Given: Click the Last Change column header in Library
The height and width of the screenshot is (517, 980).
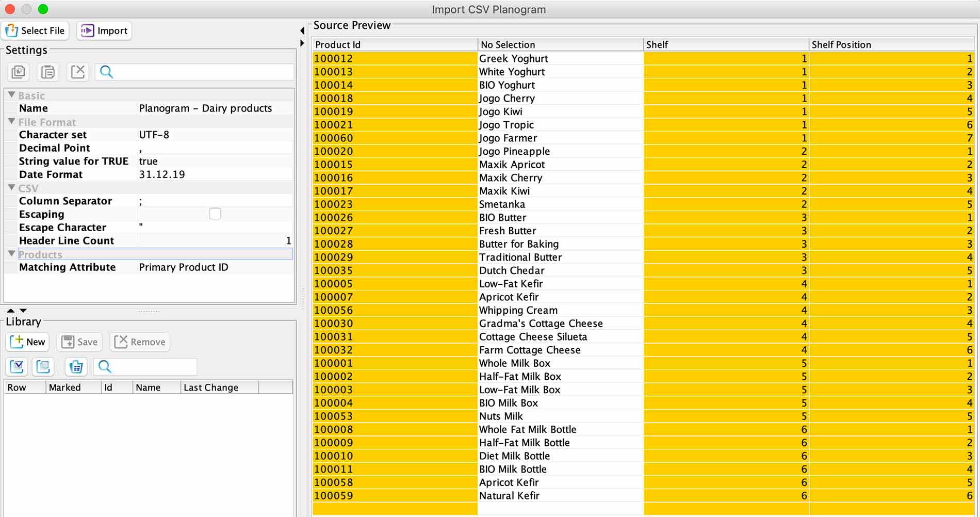Looking at the screenshot, I should tap(219, 387).
